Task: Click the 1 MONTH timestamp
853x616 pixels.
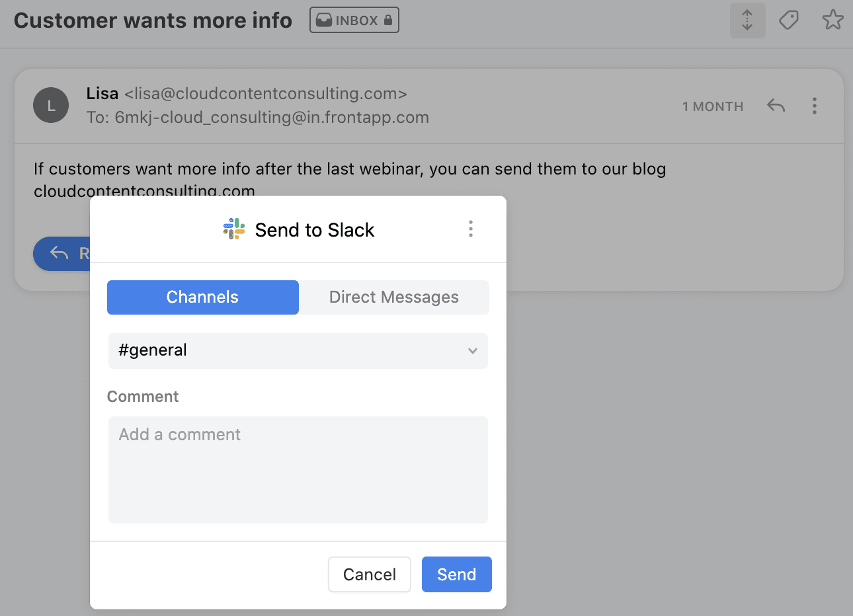Action: [x=713, y=106]
